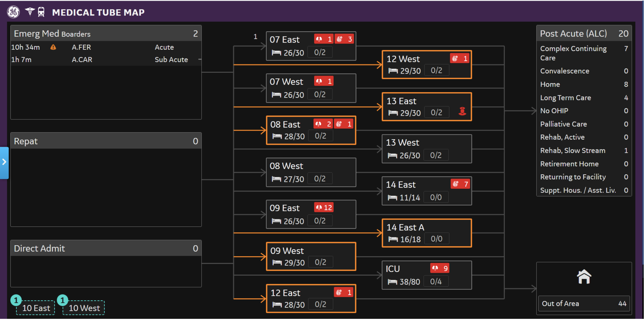Click the home icon above Out of Area
The width and height of the screenshot is (644, 320).
tap(584, 277)
